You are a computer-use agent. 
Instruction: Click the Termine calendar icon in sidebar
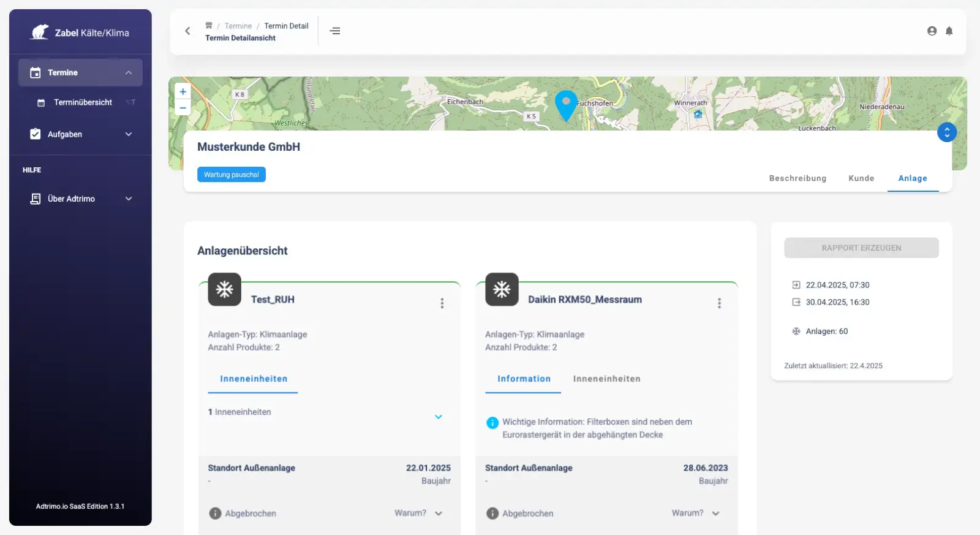(36, 72)
